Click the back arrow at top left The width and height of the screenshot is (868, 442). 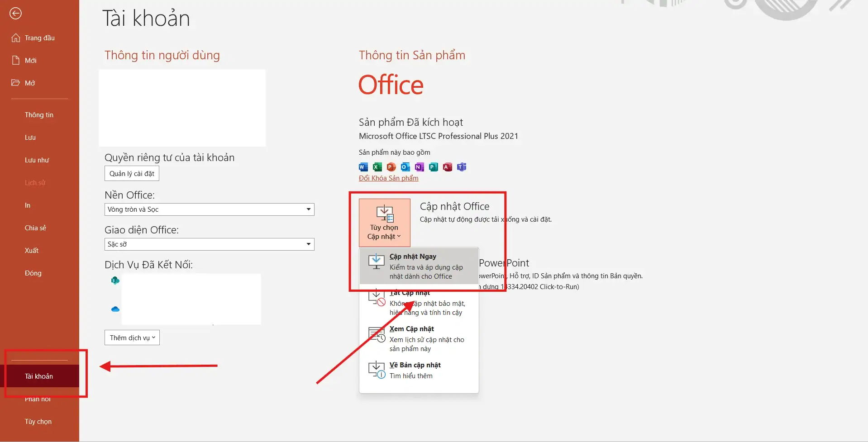point(16,13)
